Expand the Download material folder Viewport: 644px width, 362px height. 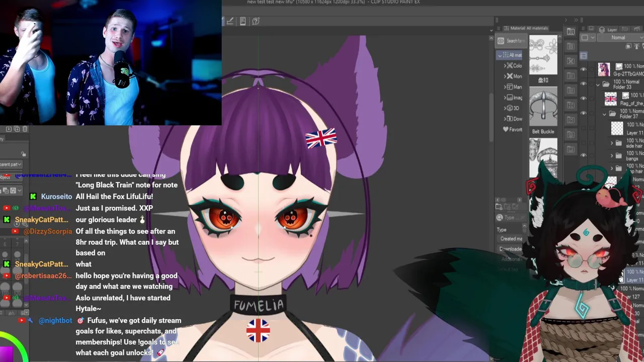tap(505, 119)
